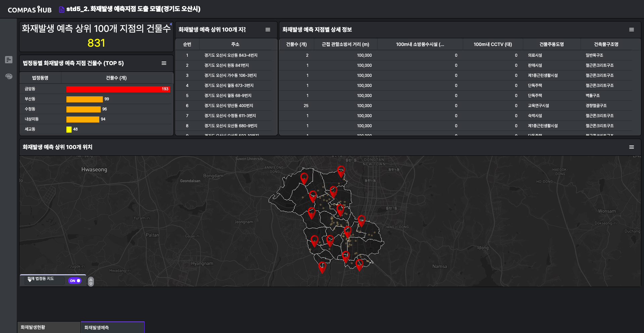
Task: Select address 경기도 오산시 오산동 680-9번지
Action: pos(231,126)
